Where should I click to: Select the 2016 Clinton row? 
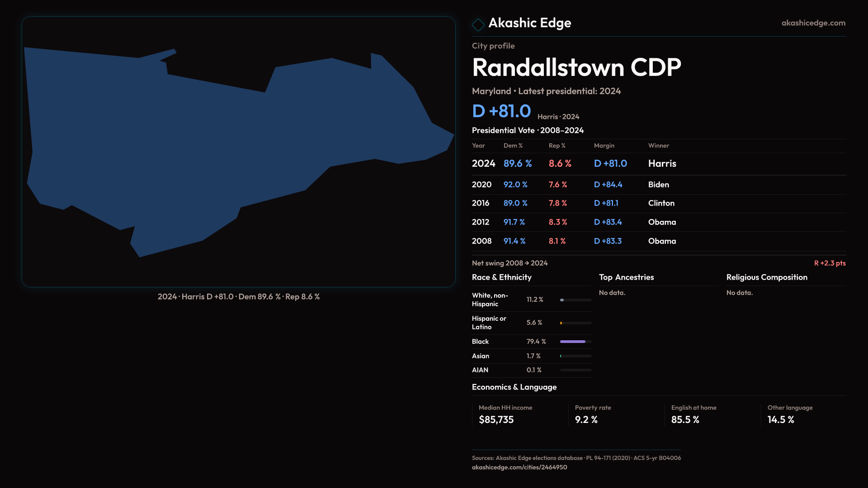(x=658, y=203)
